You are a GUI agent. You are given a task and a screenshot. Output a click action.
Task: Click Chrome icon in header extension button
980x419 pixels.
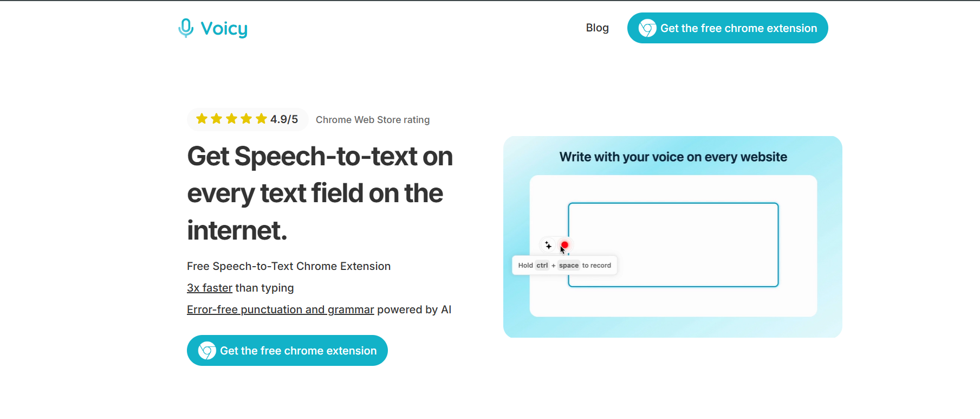click(x=647, y=28)
